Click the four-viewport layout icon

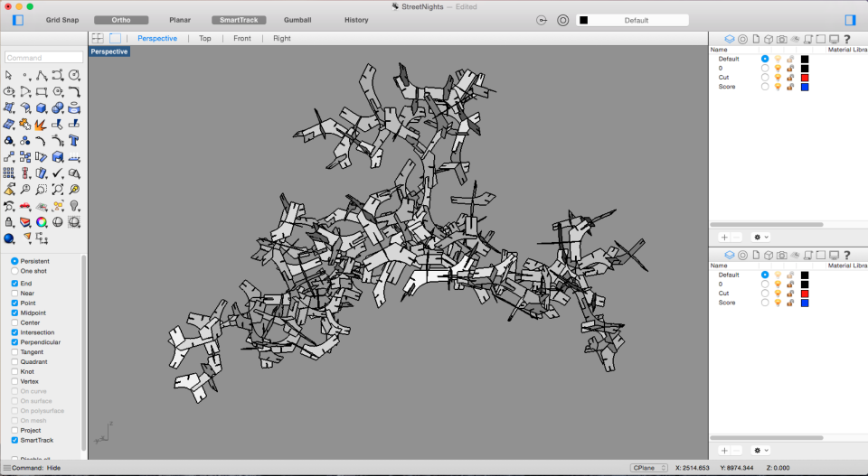click(x=98, y=39)
